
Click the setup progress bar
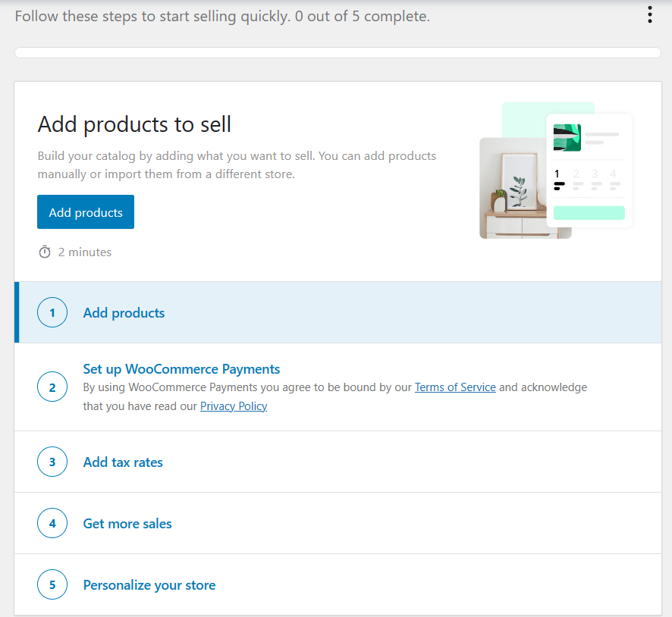tap(338, 52)
